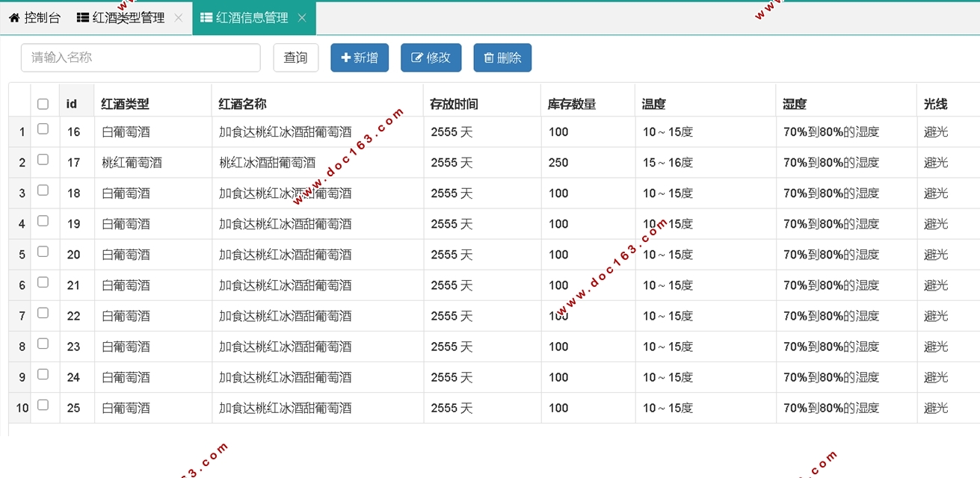Switch to the 红酒类型管理 tab
Image resolution: width=980 pixels, height=478 pixels.
[120, 18]
